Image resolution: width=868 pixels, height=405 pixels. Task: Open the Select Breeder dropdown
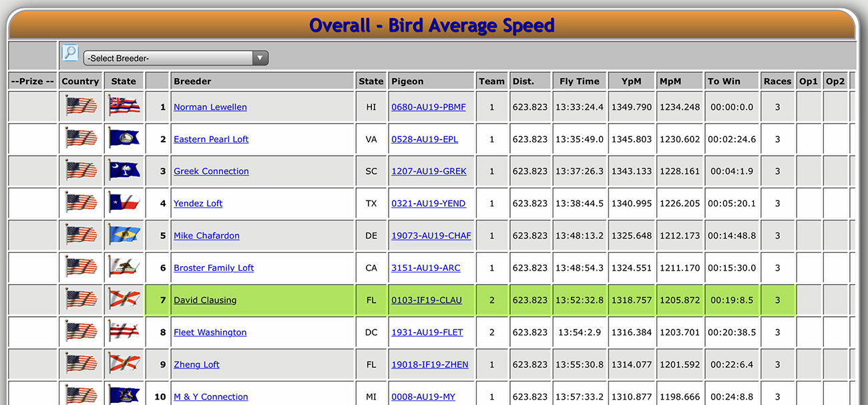[x=176, y=58]
